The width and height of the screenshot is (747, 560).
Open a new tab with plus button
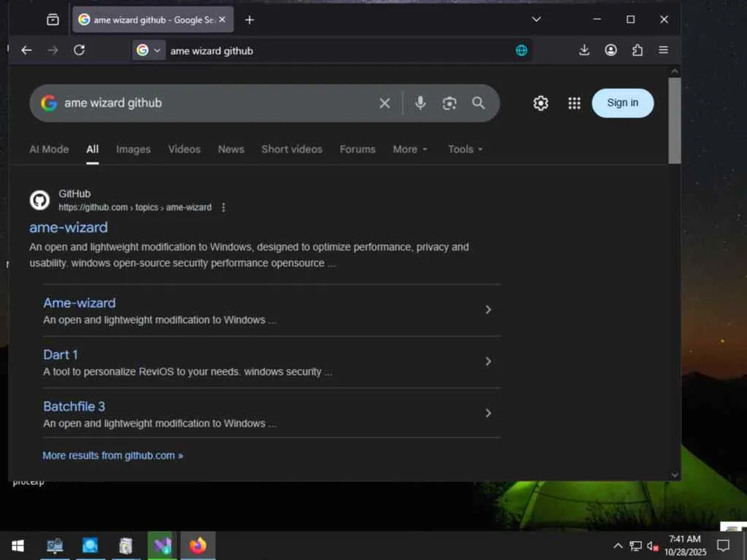click(x=249, y=20)
